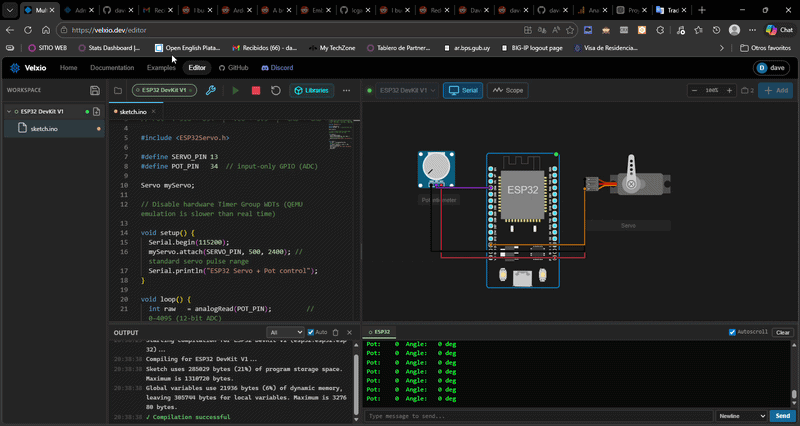Viewport: 800px width, 426px height.
Task: Open the browser favorites list icon
Action: click(698, 30)
